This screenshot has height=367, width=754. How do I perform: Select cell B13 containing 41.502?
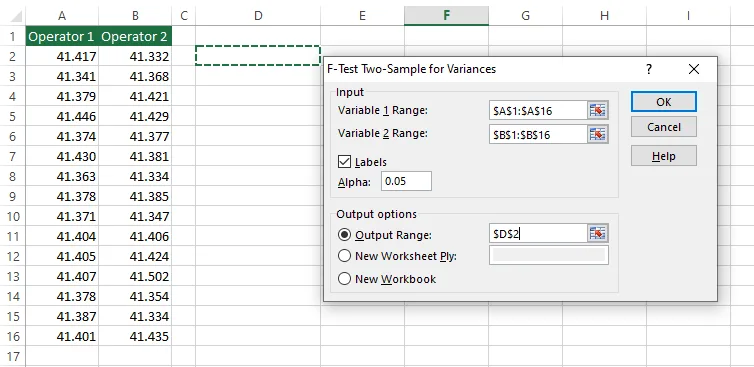point(135,277)
